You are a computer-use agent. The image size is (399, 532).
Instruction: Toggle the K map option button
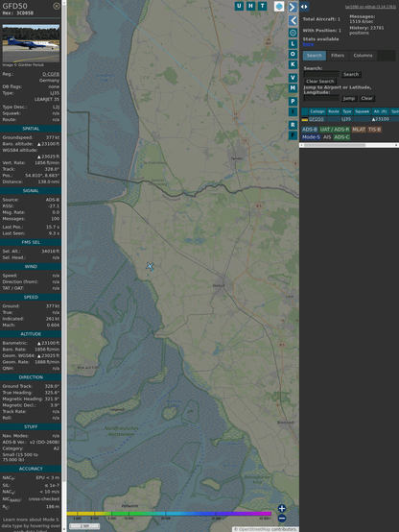pos(293,64)
